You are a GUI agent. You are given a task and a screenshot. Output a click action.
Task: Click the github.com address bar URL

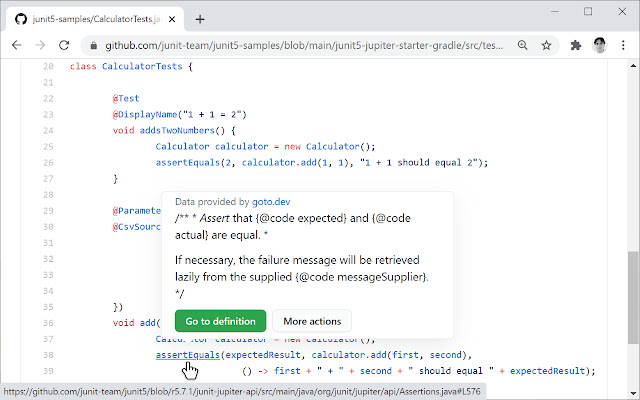304,45
